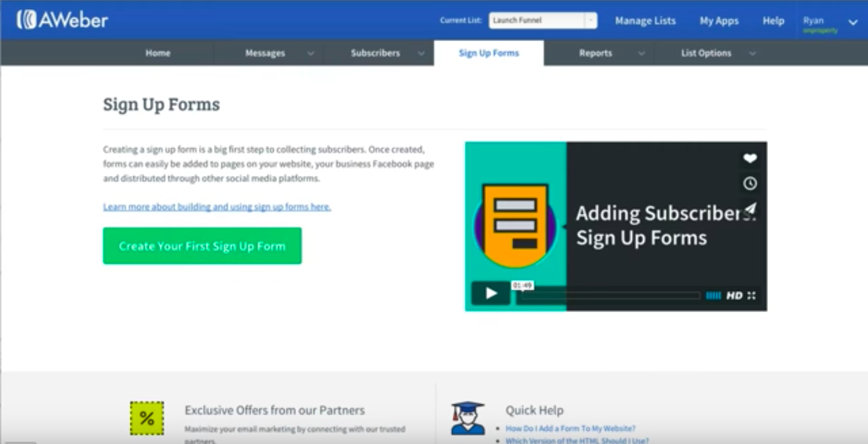The height and width of the screenshot is (444, 868).
Task: Open the List Options tab
Action: click(706, 53)
